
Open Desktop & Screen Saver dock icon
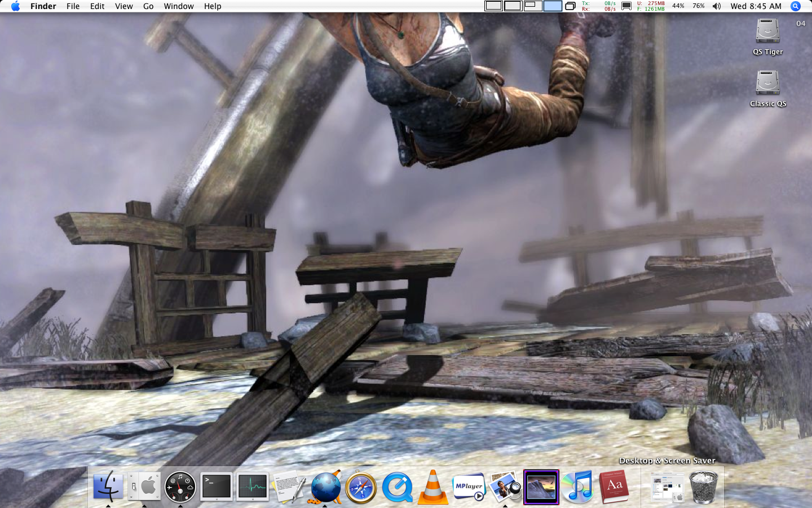point(541,487)
